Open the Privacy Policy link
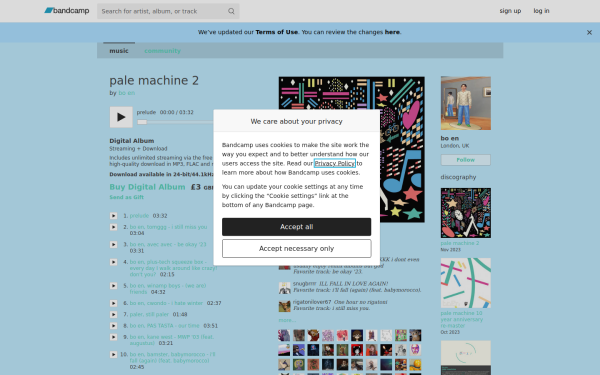Screen dimensions: 600x375 (335, 163)
